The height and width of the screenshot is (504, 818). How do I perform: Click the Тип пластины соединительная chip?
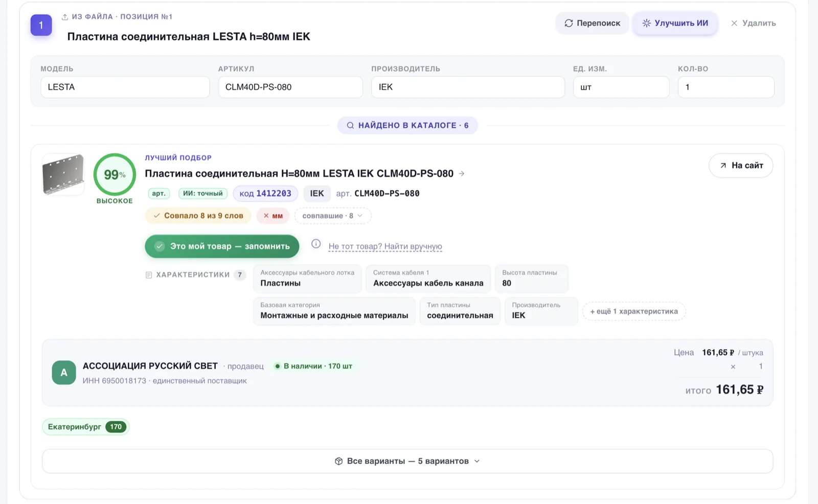pos(460,311)
